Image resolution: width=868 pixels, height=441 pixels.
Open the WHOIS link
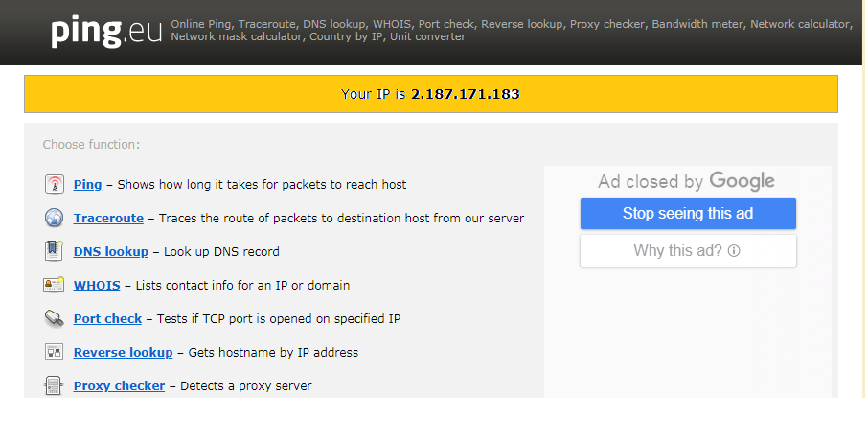[x=97, y=285]
